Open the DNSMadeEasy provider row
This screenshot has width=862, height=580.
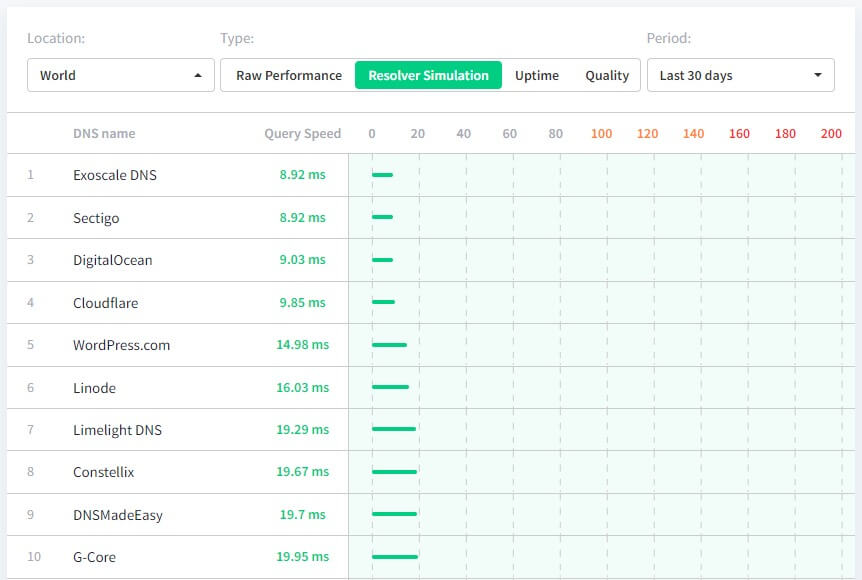(431, 515)
